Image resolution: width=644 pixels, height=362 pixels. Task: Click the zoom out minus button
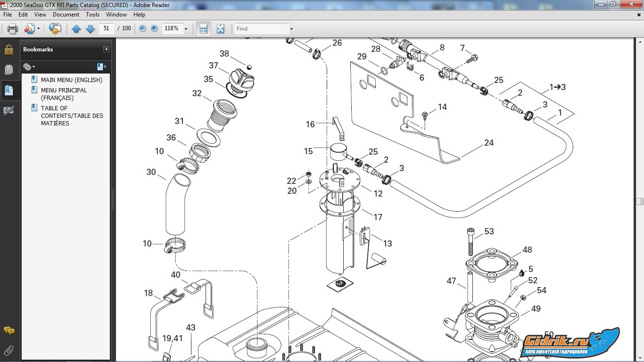point(142,29)
